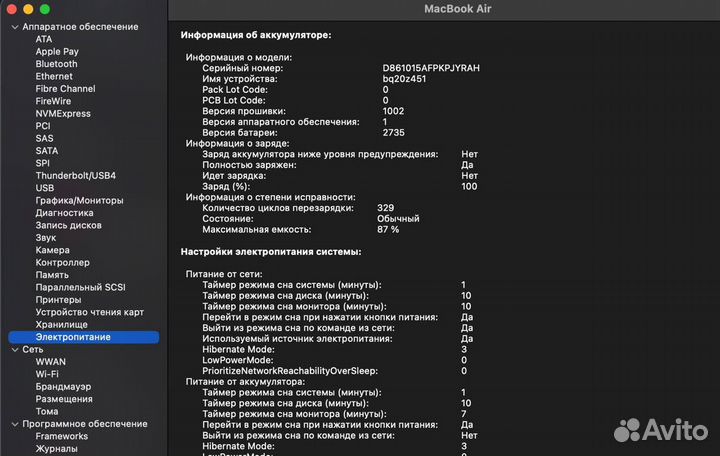Viewport: 720px width, 456px height.
Task: Select Frameworks under software
Action: coord(62,436)
